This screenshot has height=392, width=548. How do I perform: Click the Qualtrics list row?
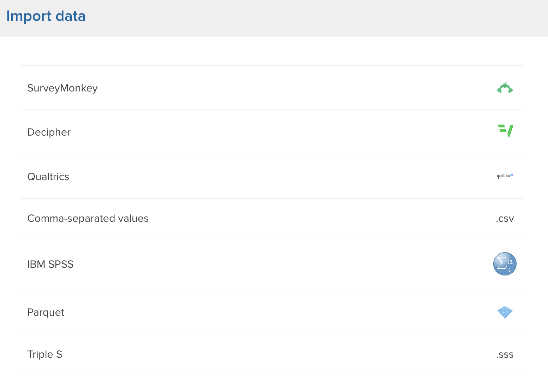[272, 176]
